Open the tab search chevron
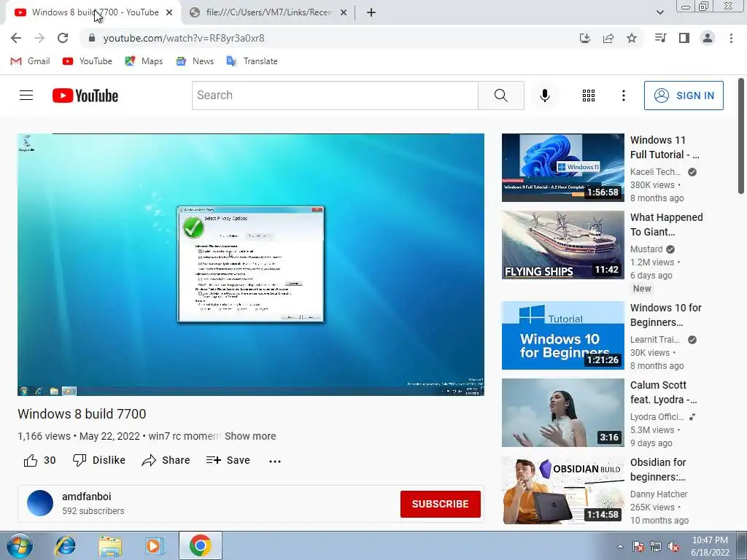The image size is (747, 560). click(x=659, y=12)
